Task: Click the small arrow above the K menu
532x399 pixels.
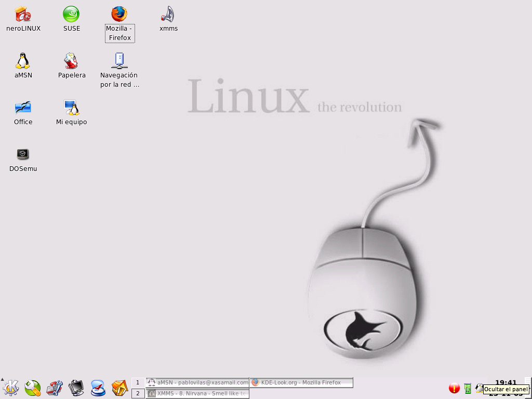Action: (3, 379)
